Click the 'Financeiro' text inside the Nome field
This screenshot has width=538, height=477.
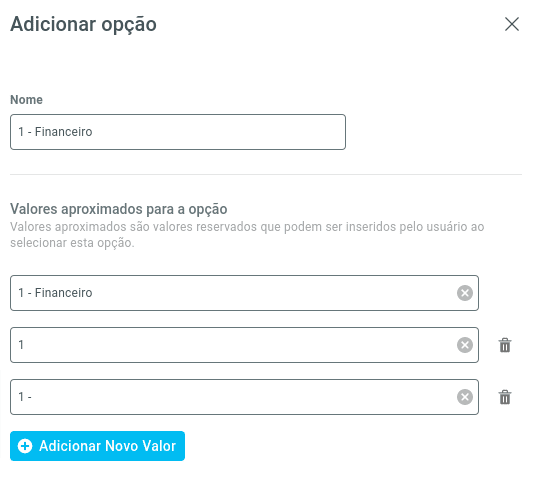pyautogui.click(x=63, y=132)
